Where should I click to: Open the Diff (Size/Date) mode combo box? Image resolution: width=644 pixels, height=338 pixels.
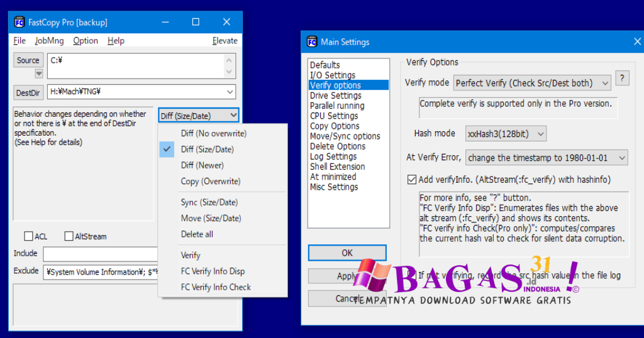coord(198,116)
